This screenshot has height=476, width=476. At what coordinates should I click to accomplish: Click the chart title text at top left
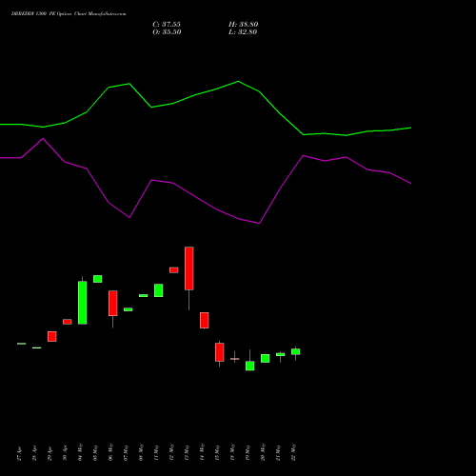[69, 14]
